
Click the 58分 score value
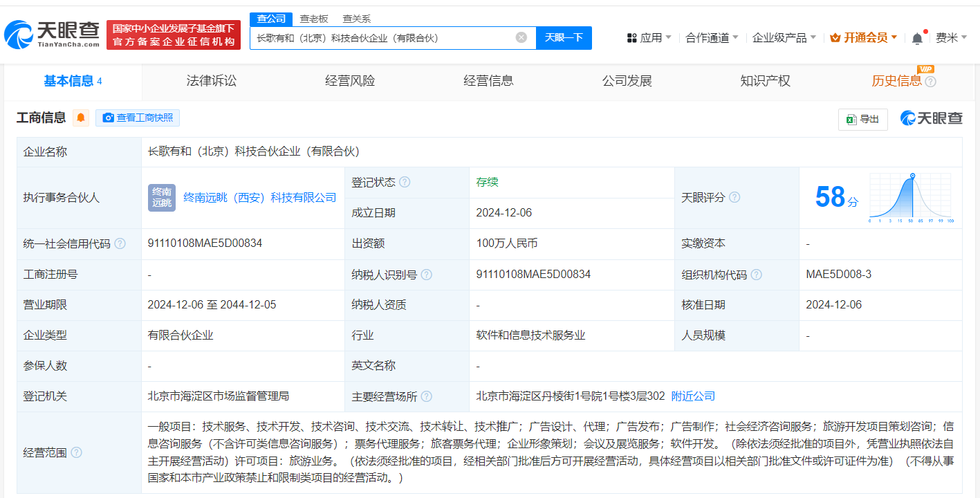[836, 197]
